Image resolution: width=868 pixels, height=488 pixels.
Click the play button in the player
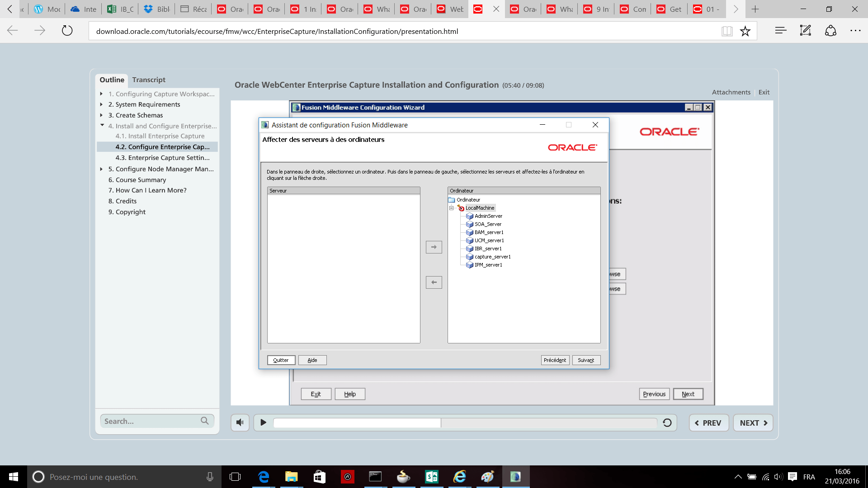tap(263, 422)
